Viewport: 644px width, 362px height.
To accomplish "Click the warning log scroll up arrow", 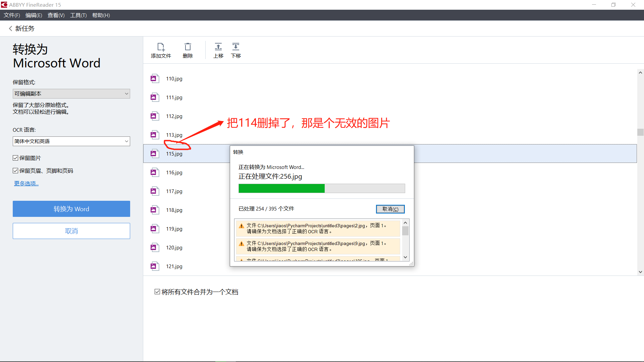I will [x=405, y=223].
